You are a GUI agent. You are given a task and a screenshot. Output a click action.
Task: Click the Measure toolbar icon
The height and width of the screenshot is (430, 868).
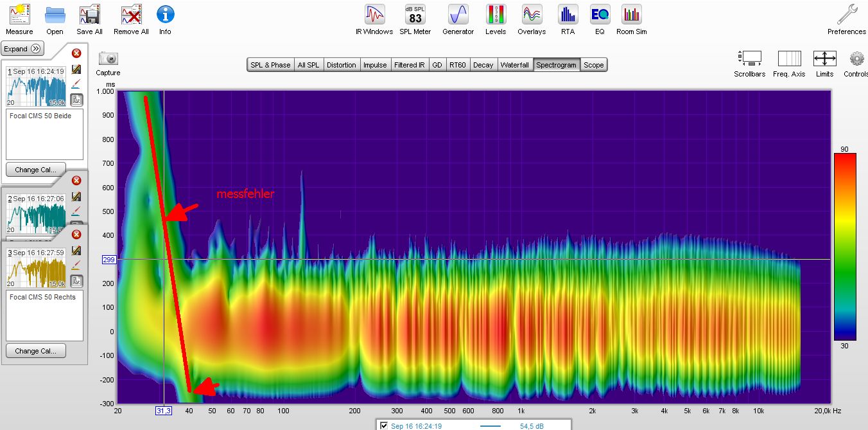pos(19,14)
